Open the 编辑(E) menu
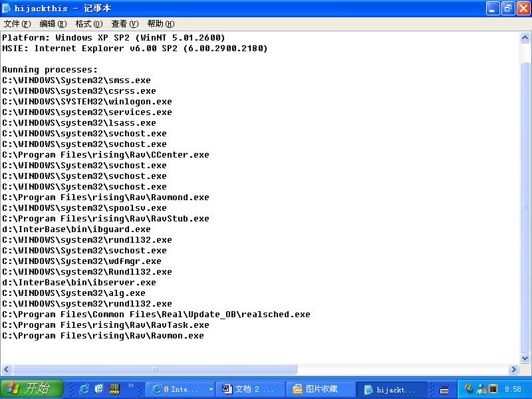The width and height of the screenshot is (532, 399). [x=53, y=24]
